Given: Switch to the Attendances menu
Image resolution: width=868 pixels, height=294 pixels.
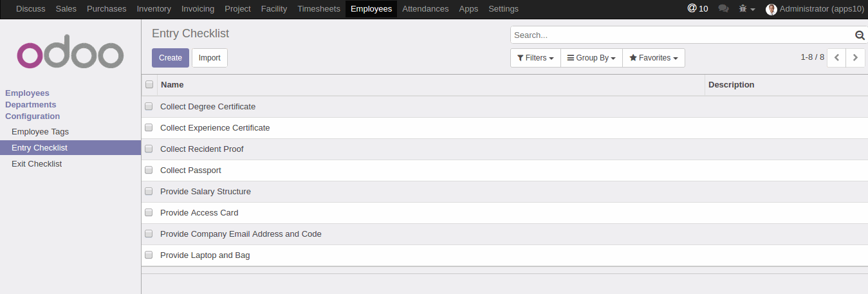Looking at the screenshot, I should 425,9.
